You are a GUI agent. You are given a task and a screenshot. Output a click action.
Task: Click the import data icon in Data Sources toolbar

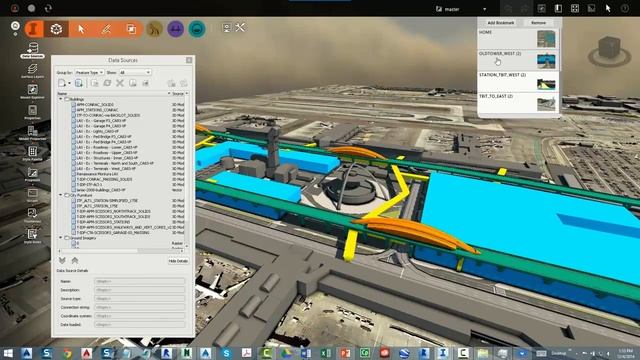tap(79, 83)
